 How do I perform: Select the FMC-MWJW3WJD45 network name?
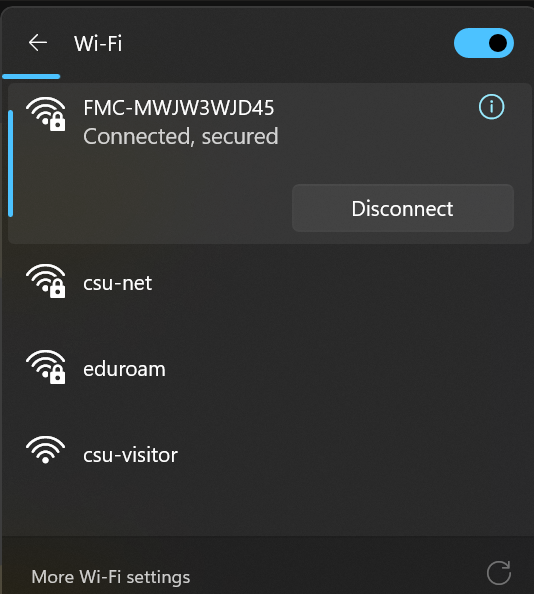pyautogui.click(x=178, y=108)
